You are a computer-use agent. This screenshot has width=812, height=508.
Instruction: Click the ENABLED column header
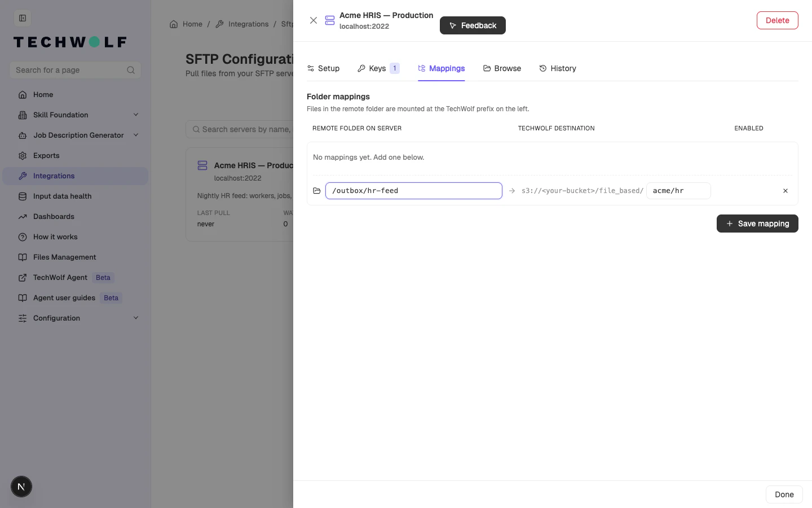pos(749,129)
